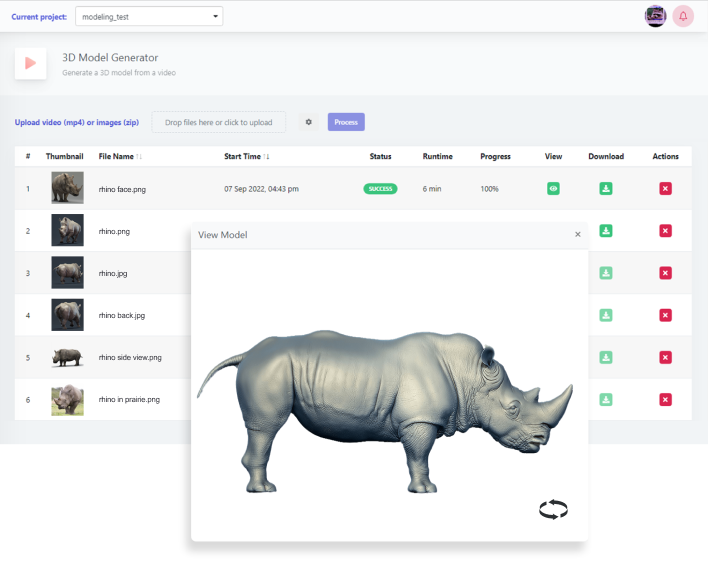Delete the rhino side view.png row
Image resolution: width=708 pixels, height=579 pixels.
[x=666, y=357]
